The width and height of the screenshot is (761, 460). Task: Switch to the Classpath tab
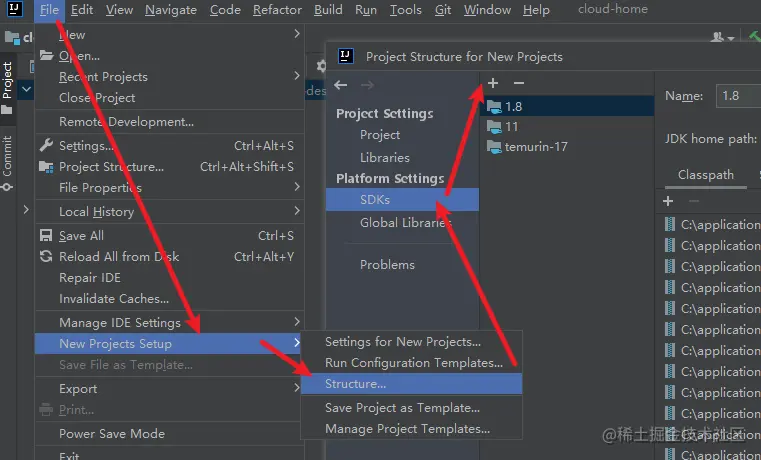tap(705, 175)
